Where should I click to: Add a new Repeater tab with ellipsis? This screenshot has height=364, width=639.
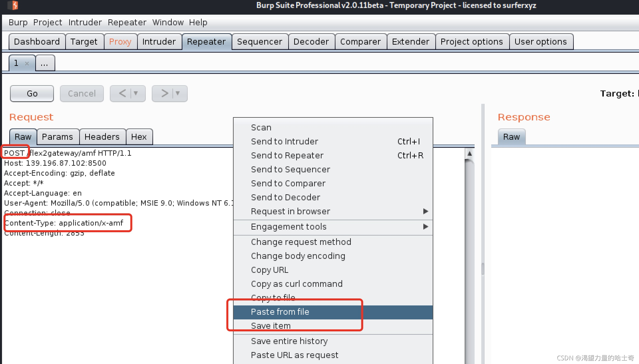pos(45,63)
